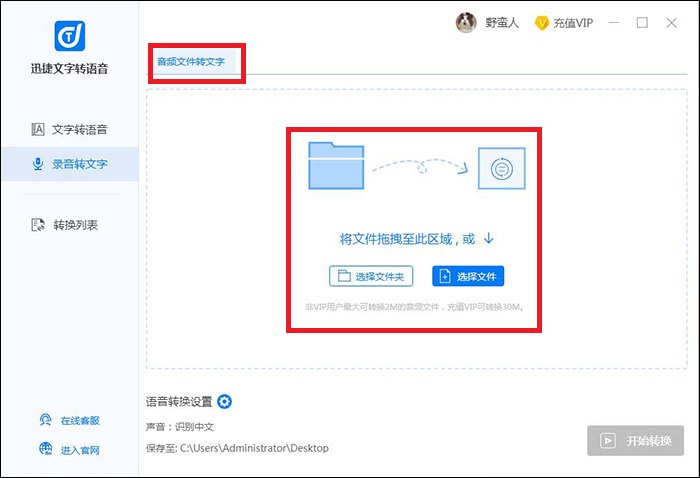Click the save path C:\Users\Administrator\Desktop
The height and width of the screenshot is (478, 700).
point(254,448)
